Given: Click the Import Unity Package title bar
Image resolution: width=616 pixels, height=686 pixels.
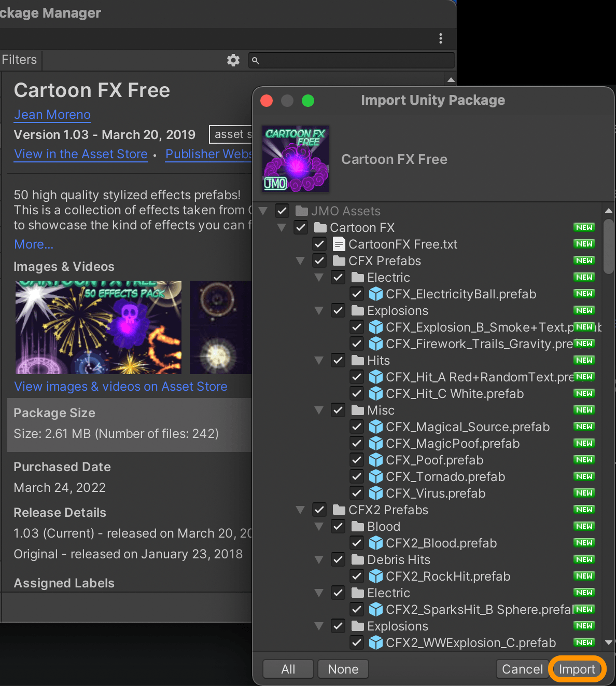Looking at the screenshot, I should click(x=433, y=100).
